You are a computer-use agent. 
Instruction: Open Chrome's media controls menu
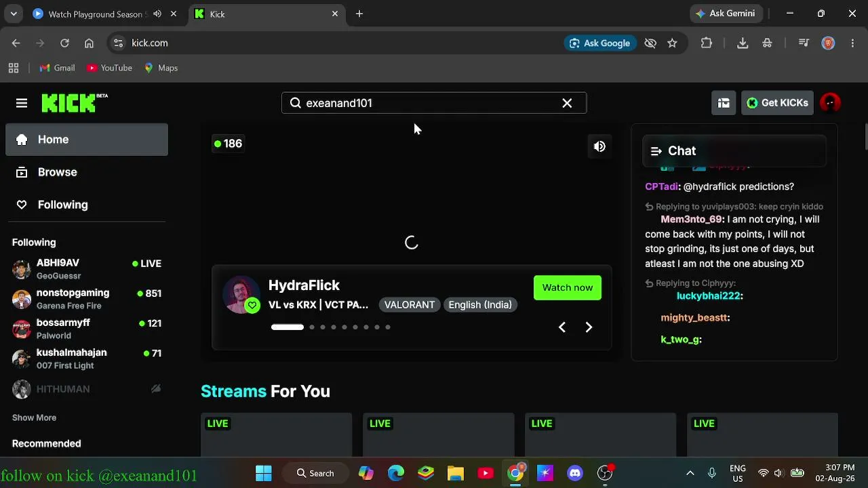pyautogui.click(x=804, y=43)
